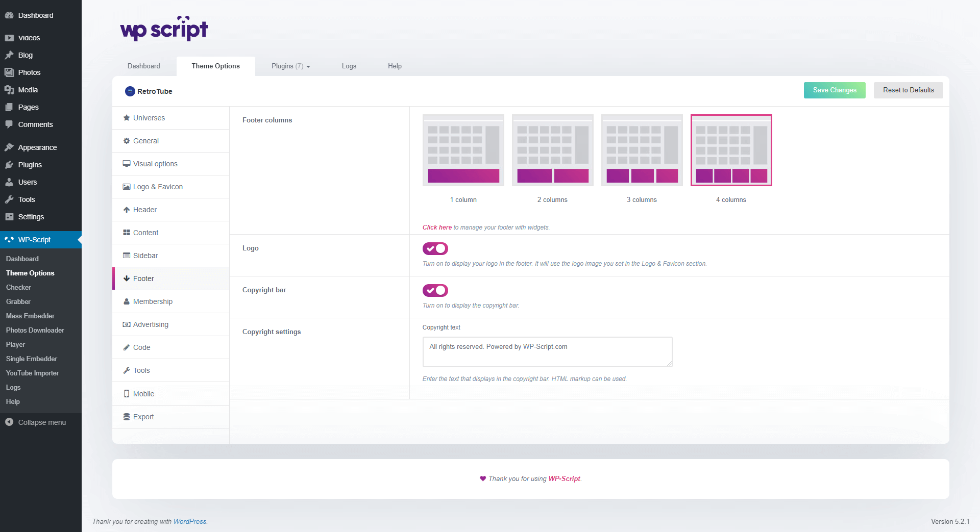980x532 pixels.
Task: Click the Visual options monitor icon
Action: tap(127, 164)
